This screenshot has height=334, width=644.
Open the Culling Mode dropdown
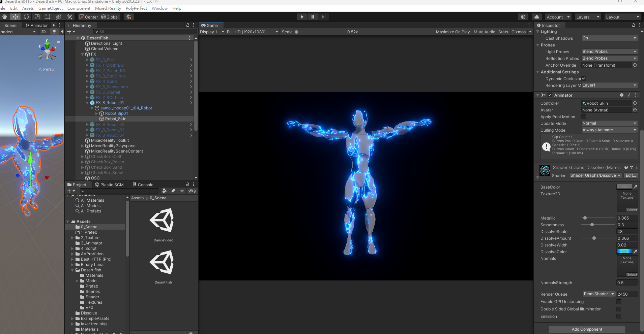[609, 130]
